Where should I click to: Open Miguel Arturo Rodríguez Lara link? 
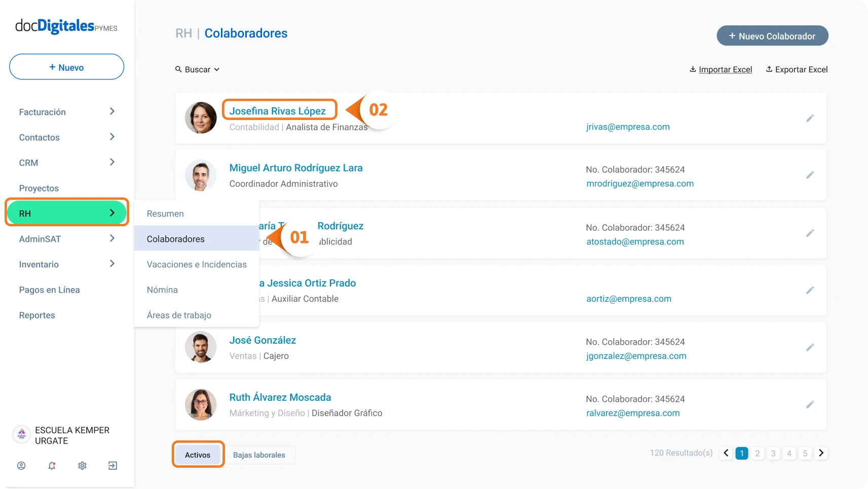point(296,168)
